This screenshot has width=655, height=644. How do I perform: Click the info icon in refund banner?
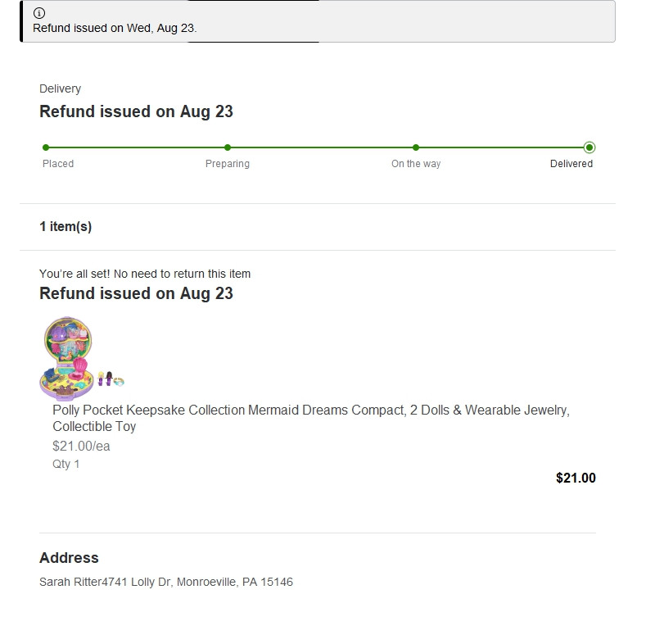[38, 13]
